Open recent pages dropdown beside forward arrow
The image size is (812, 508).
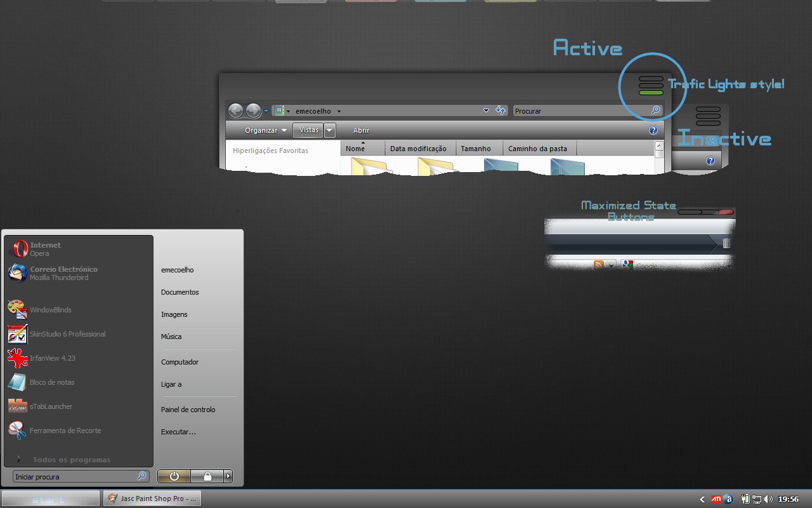266,110
